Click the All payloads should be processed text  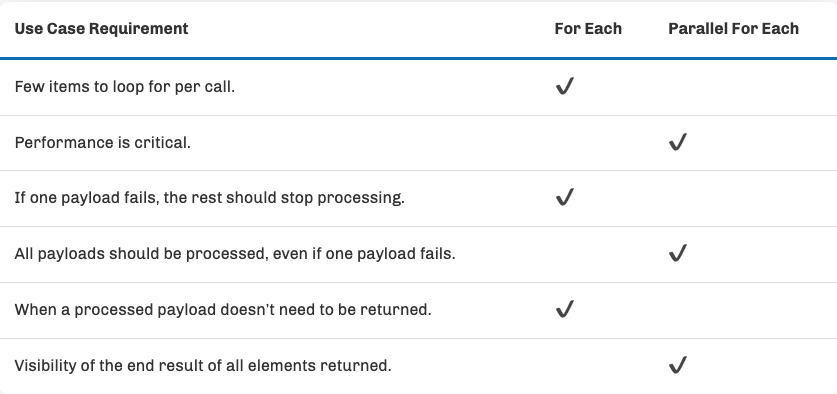[235, 254]
